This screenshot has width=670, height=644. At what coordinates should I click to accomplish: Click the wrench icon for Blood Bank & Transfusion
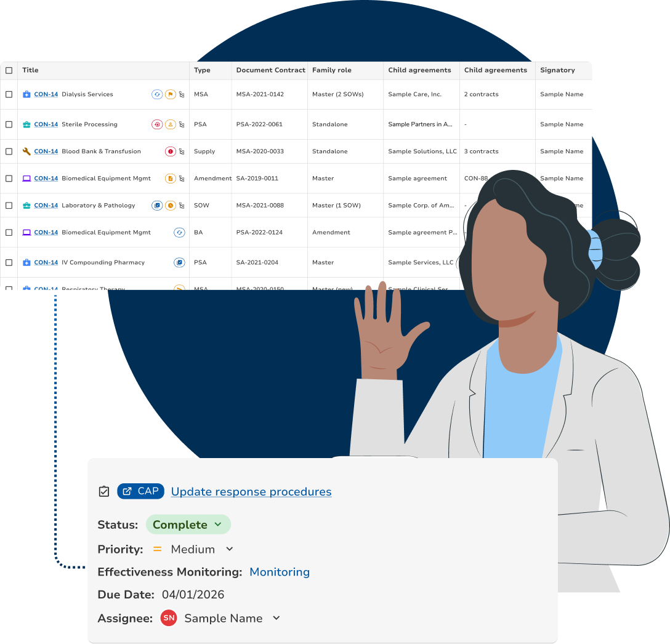point(26,151)
